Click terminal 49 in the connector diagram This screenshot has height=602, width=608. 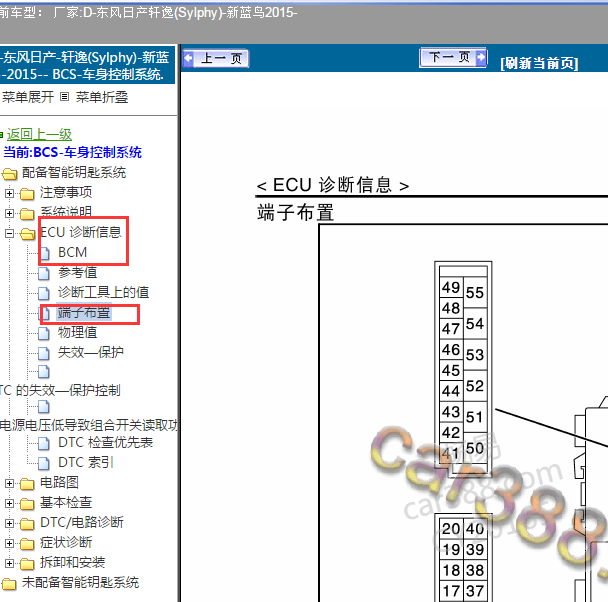451,287
